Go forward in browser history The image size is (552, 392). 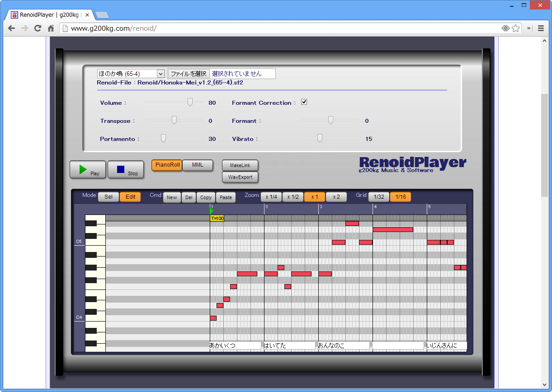click(x=24, y=28)
